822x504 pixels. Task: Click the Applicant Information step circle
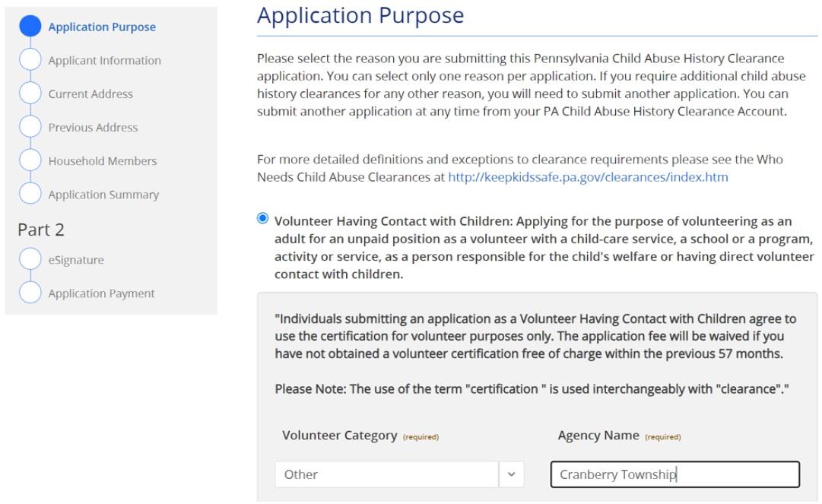30,60
